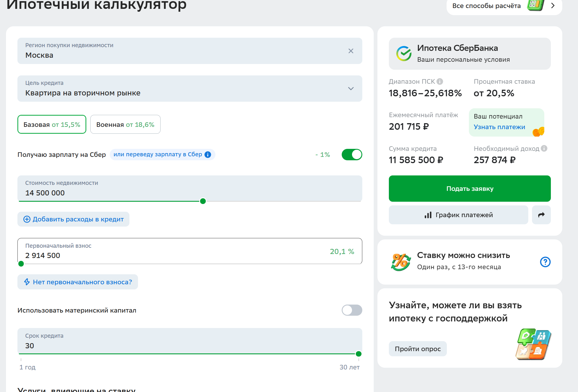Screen dimensions: 578x392
Task: Open the Узнать платежи link
Action: [499, 127]
